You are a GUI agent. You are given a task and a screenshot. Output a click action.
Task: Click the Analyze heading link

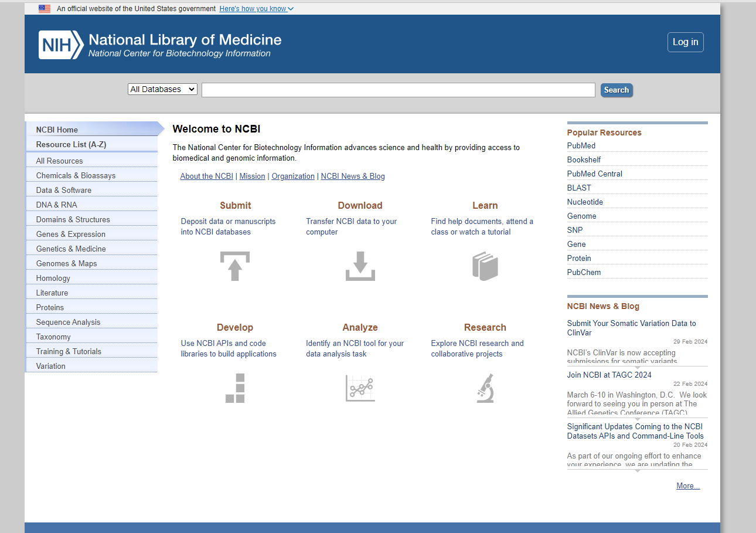[360, 327]
